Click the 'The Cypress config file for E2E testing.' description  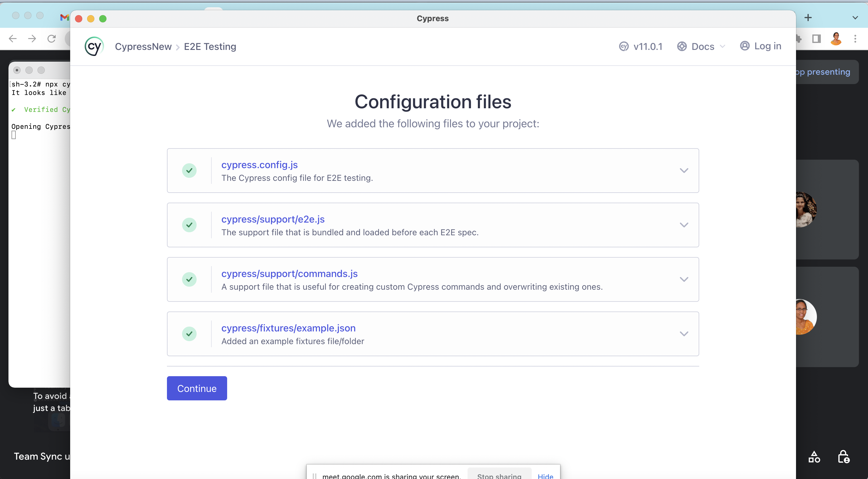click(297, 178)
